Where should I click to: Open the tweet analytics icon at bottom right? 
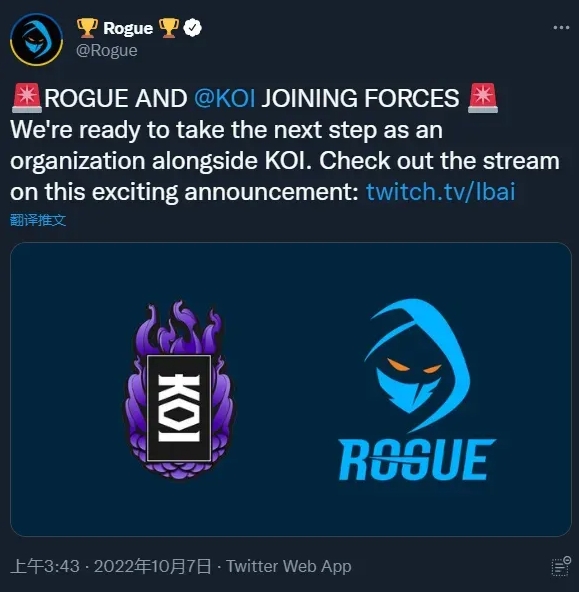[x=561, y=566]
